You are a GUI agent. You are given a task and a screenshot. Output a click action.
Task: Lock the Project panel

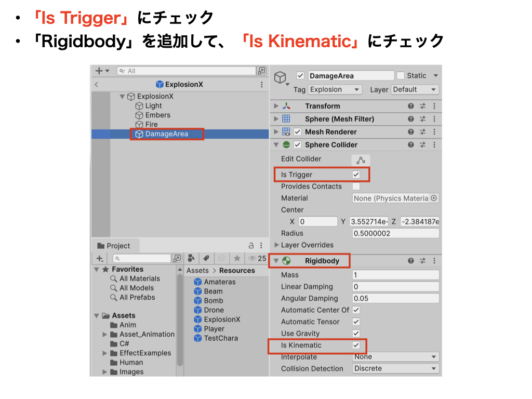(x=251, y=245)
